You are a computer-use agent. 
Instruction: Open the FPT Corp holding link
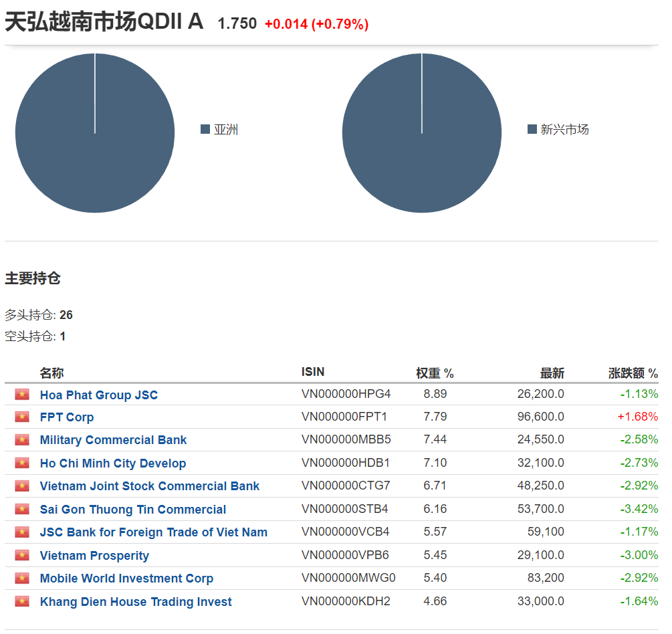point(67,417)
